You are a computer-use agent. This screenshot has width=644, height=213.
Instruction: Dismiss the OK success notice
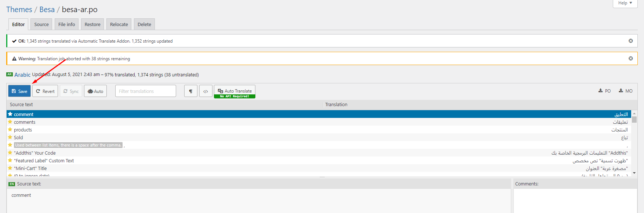point(630,41)
